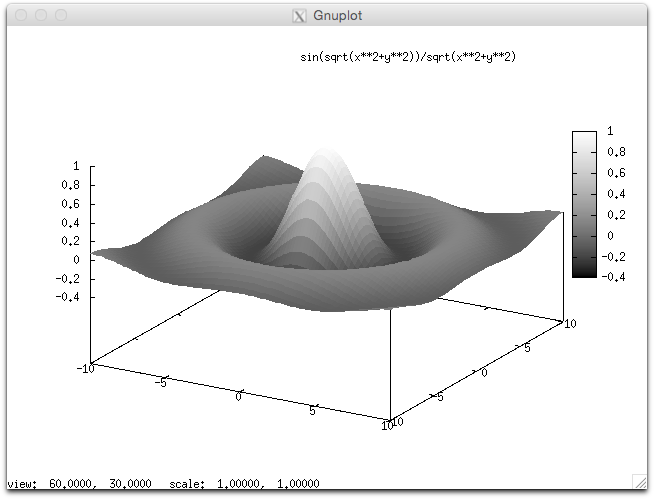The image size is (654, 499).
Task: Click the peak of the 3D surface
Action: tap(325, 150)
